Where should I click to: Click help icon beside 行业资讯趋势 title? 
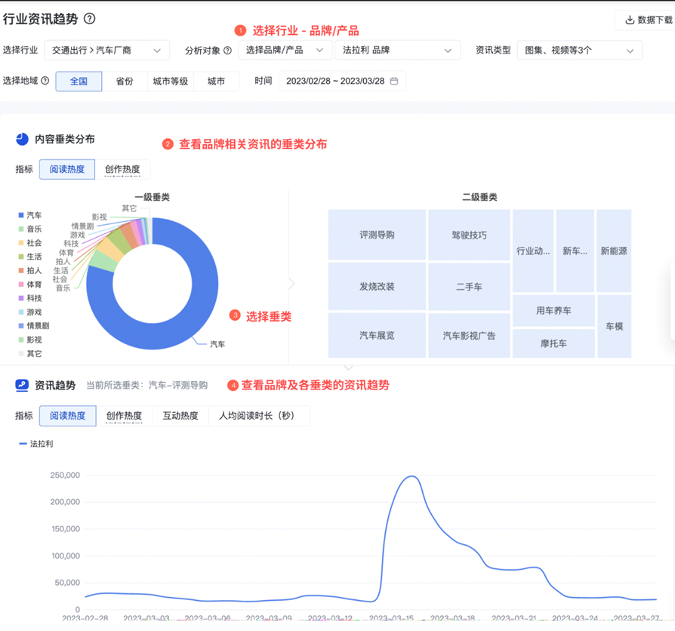90,19
